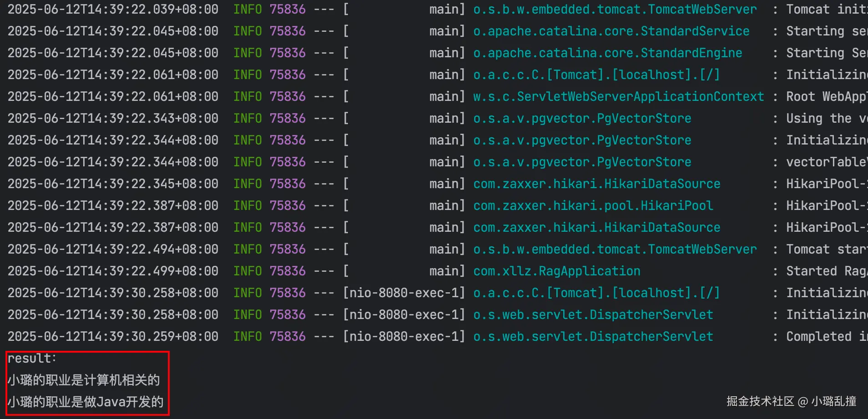
Task: Click DispatcherServlet logger on the 30.258 line
Action: (593, 314)
